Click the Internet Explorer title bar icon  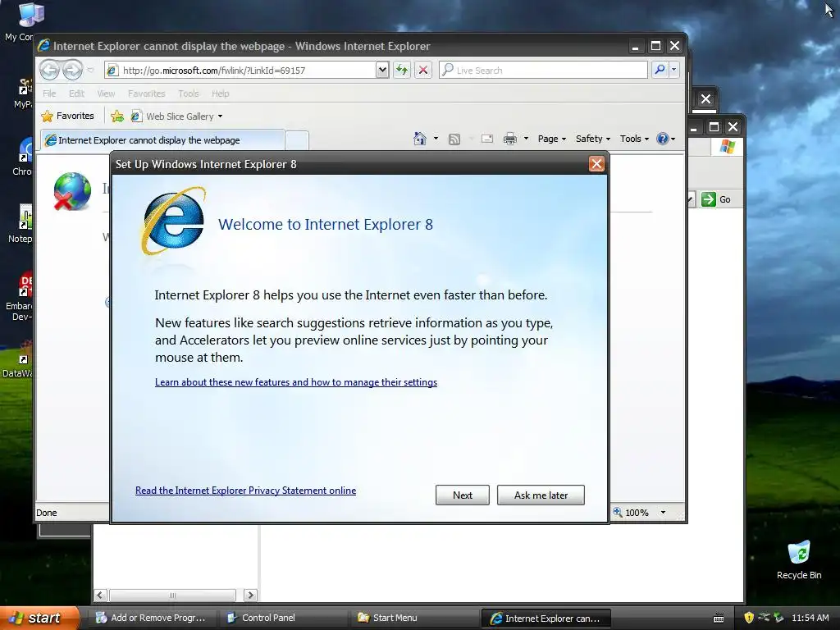(44, 46)
